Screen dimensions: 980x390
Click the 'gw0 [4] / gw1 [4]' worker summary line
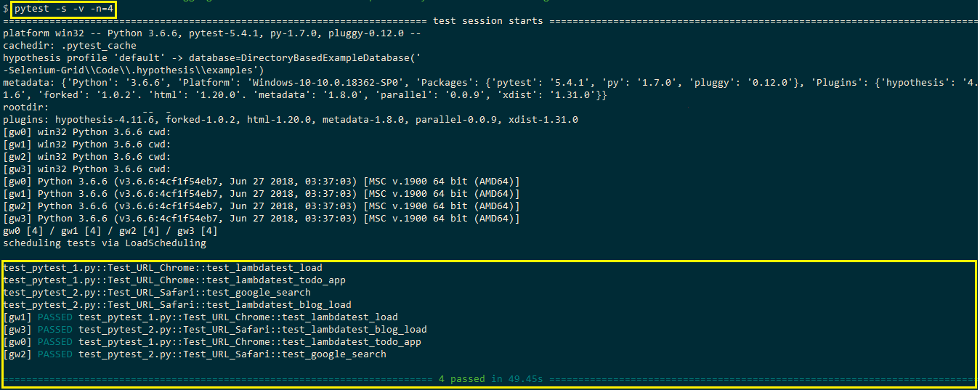tap(109, 231)
